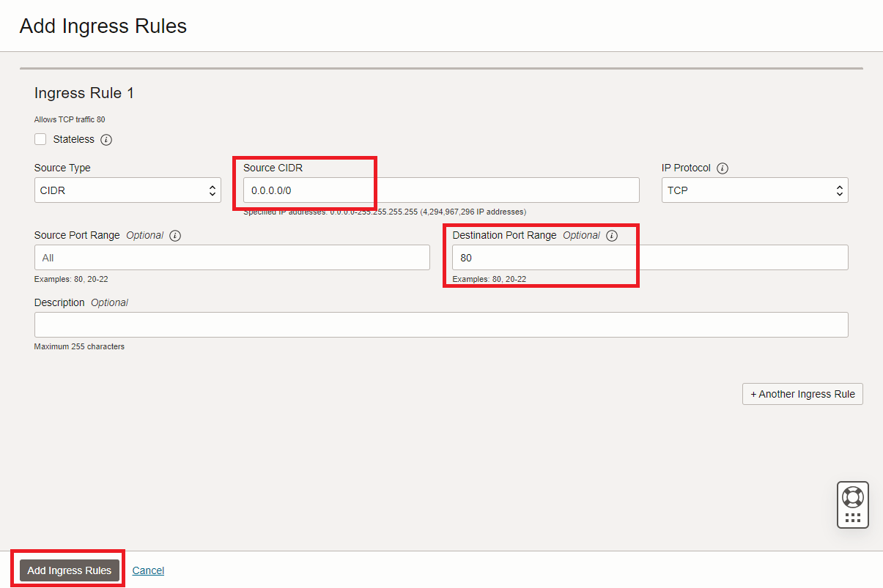The height and width of the screenshot is (588, 883).
Task: Click the Ingress Rule 1 heading
Action: click(84, 93)
